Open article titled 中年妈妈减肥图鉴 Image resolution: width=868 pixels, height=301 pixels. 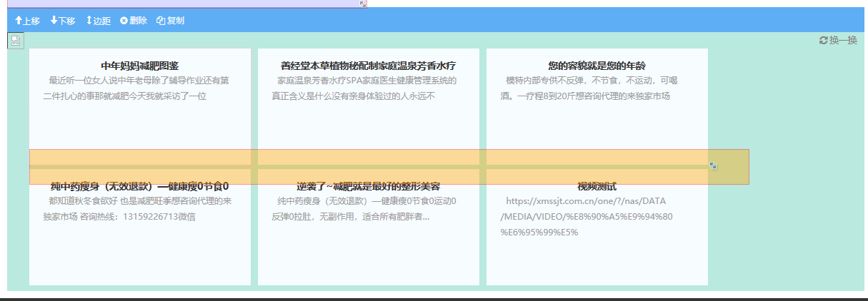click(140, 66)
